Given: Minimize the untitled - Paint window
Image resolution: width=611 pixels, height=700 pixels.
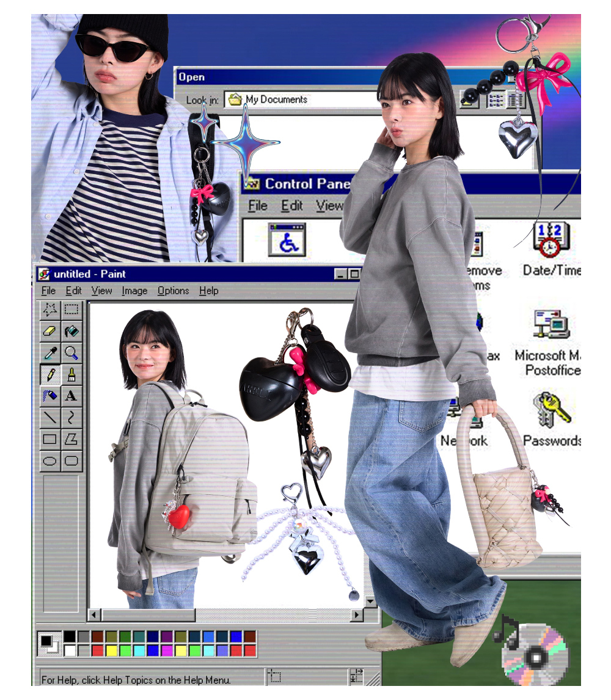Looking at the screenshot, I should point(341,274).
